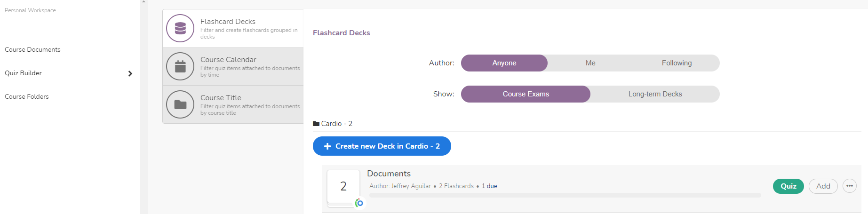The width and height of the screenshot is (868, 214).
Task: Click the plus icon in Create Deck button
Action: click(x=327, y=146)
